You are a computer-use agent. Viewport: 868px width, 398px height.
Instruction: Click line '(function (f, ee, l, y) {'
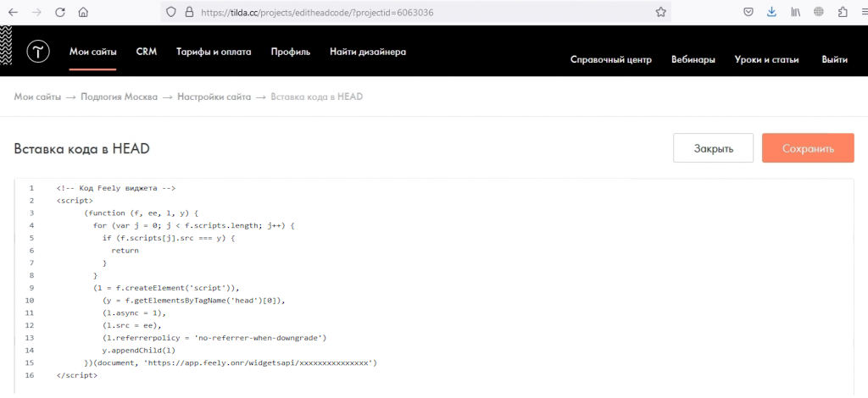tap(142, 213)
